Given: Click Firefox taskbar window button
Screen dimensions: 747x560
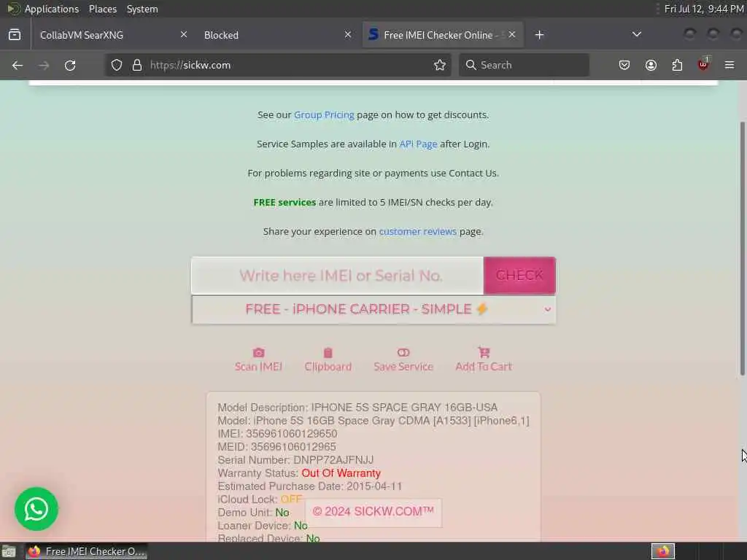Looking at the screenshot, I should coord(86,551).
